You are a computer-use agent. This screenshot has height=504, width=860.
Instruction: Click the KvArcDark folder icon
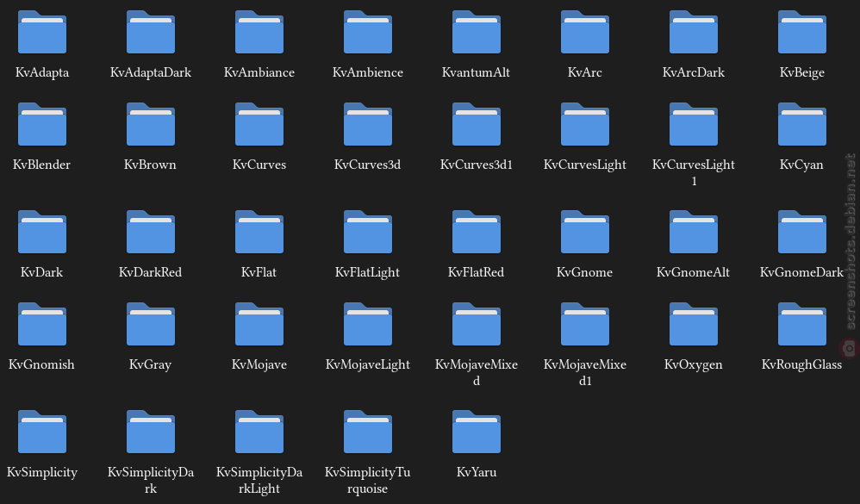[694, 33]
